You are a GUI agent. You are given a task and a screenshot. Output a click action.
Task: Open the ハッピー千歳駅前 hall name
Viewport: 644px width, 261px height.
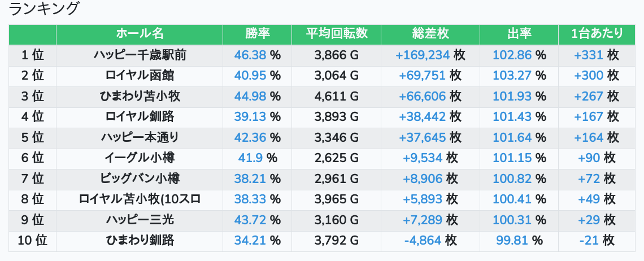pyautogui.click(x=140, y=55)
